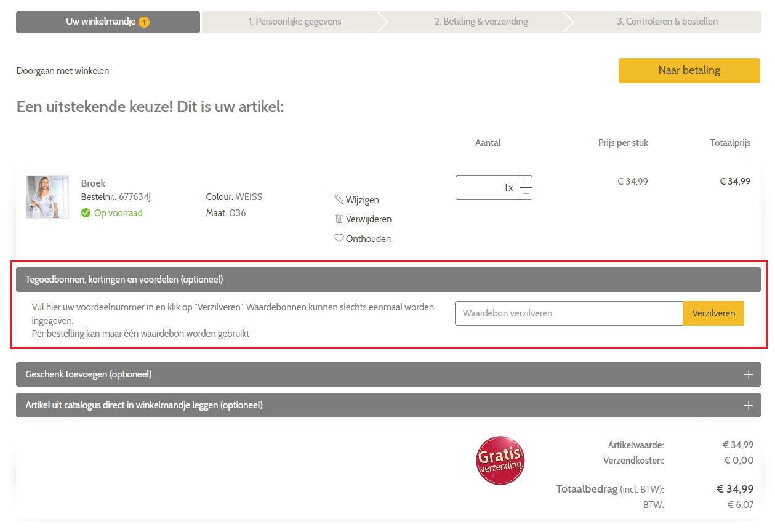Open step 2 Betaling & verzending
775x532 pixels.
(x=481, y=22)
